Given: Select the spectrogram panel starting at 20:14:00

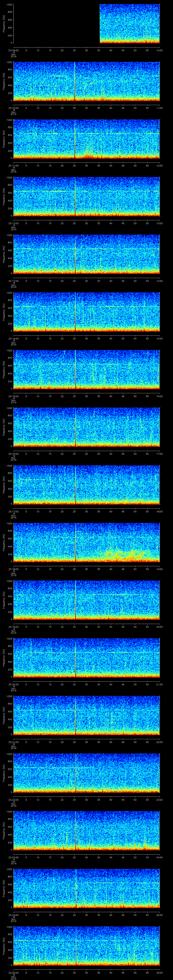Looking at the screenshot, I should 87,312.
